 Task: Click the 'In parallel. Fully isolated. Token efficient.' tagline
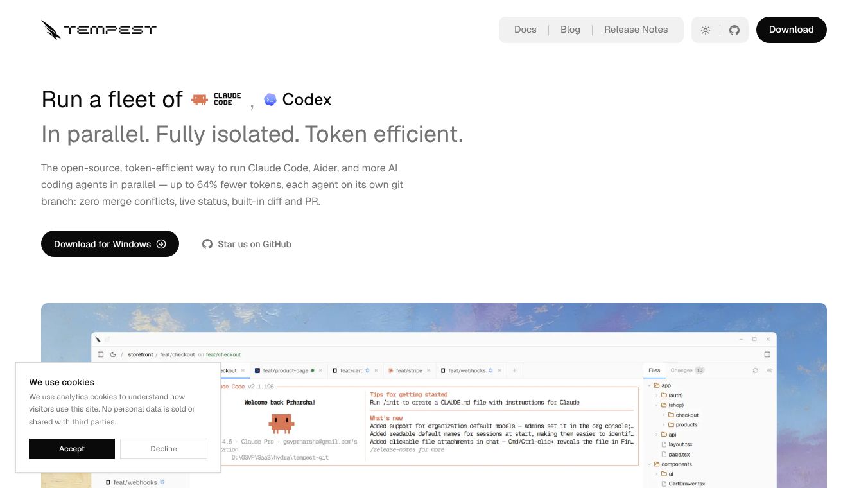coord(252,134)
